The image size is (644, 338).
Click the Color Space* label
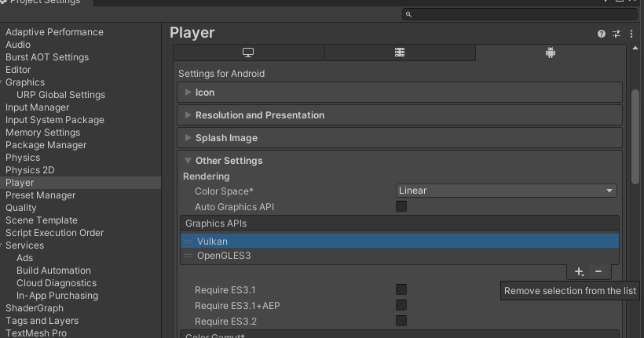(224, 191)
